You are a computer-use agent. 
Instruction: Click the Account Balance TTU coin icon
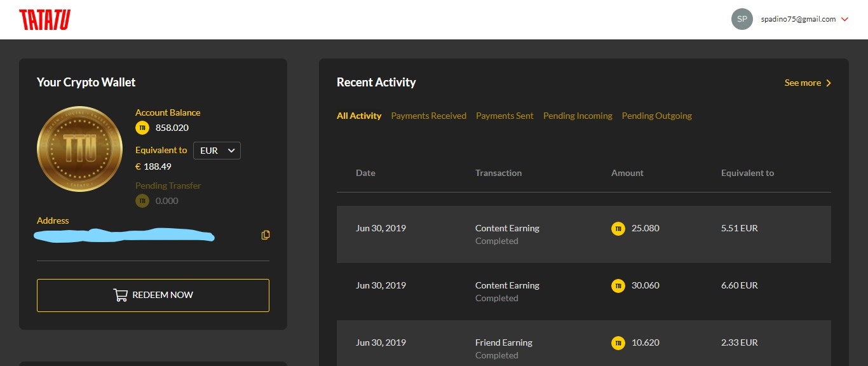142,128
